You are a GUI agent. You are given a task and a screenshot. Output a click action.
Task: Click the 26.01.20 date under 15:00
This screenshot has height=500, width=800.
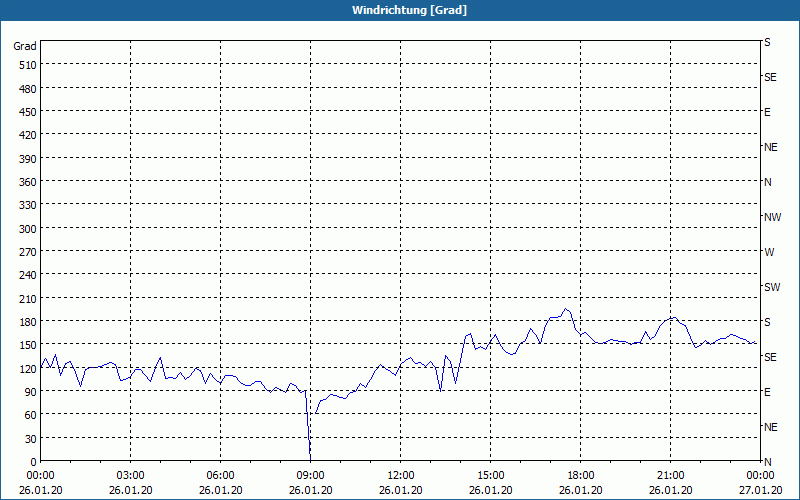[491, 490]
